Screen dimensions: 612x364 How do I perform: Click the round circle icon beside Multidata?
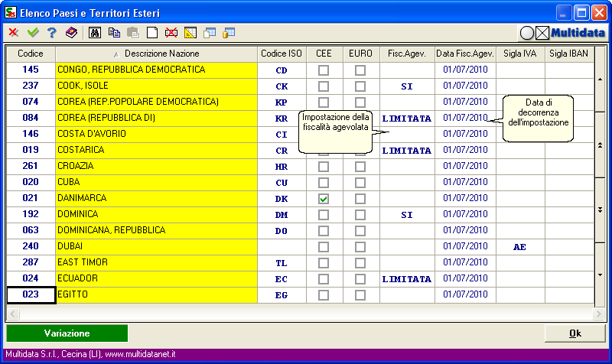click(527, 33)
